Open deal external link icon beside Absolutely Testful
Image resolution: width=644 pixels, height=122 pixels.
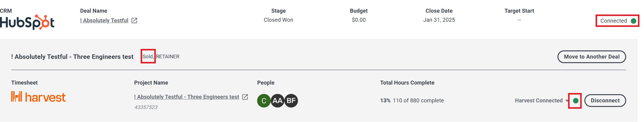(134, 21)
